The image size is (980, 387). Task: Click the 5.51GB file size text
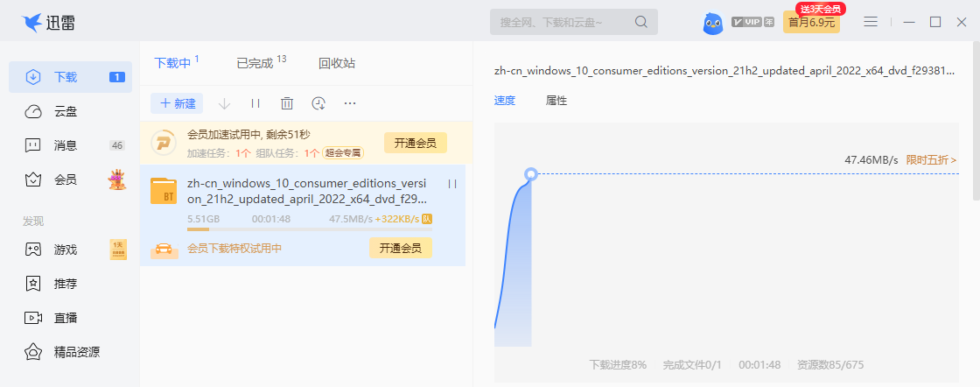[203, 220]
